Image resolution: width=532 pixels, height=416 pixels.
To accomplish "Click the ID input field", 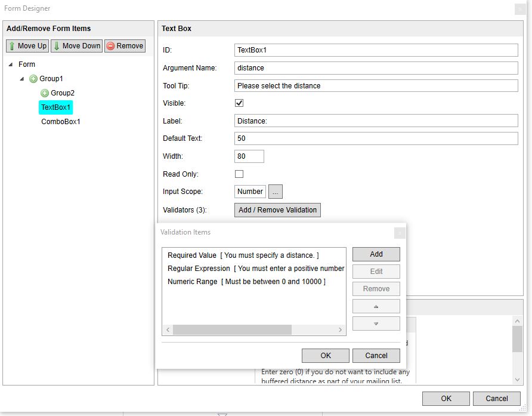I will [376, 50].
